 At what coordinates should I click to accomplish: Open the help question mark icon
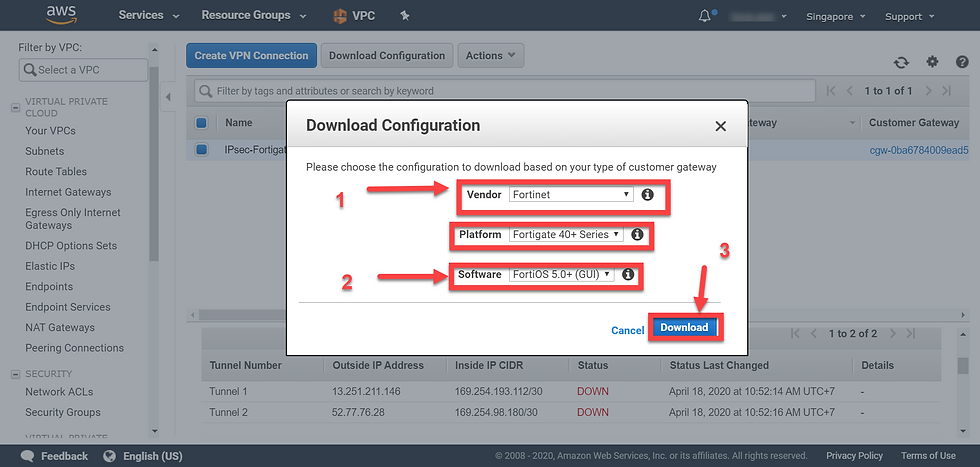coord(962,61)
